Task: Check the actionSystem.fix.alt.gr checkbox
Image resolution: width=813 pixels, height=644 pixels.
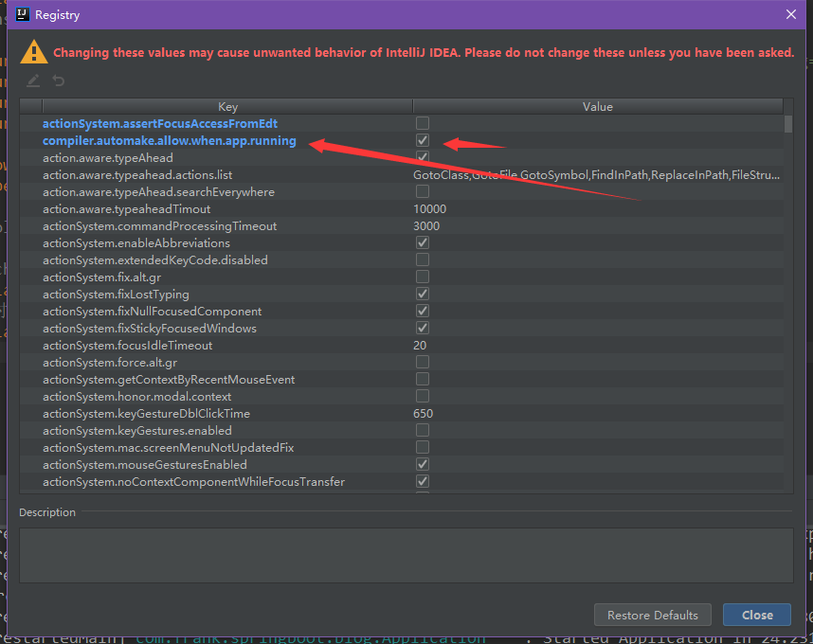Action: [423, 277]
